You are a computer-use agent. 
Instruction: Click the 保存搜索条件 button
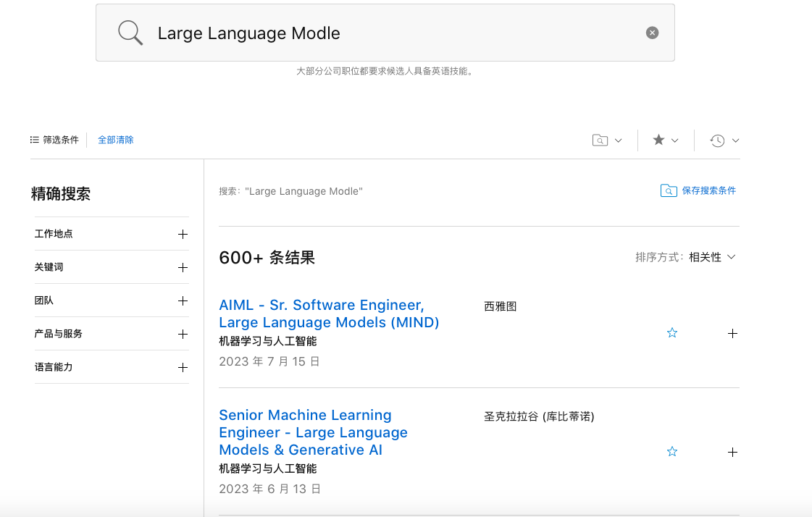click(707, 190)
